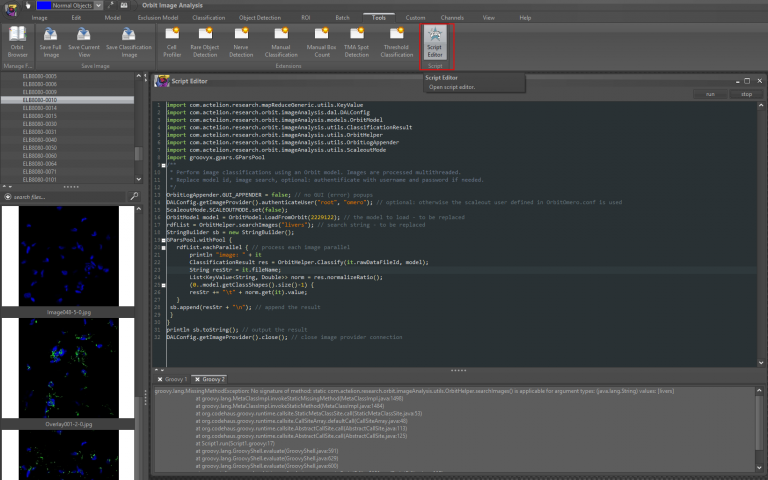Click the search files input field
This screenshot has width=768, height=480.
coord(68,197)
